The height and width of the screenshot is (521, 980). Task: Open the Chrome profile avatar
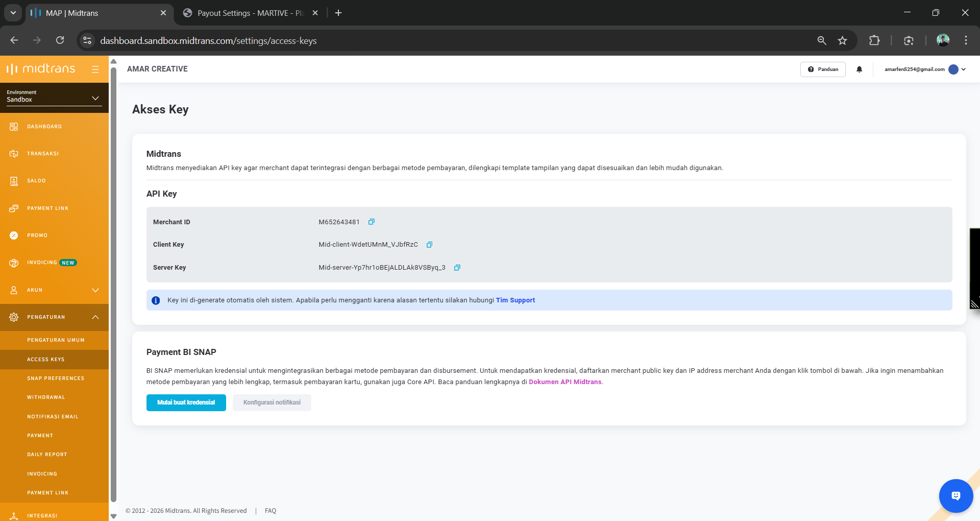(x=943, y=40)
